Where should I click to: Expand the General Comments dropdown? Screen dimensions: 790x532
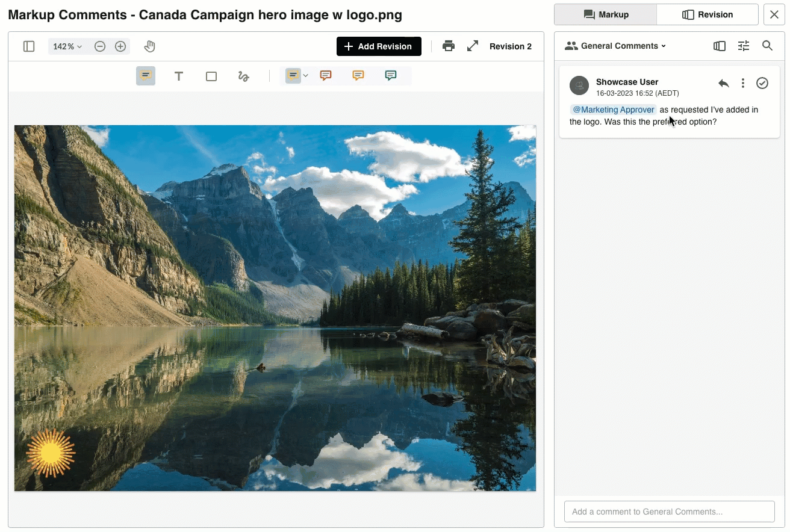click(615, 46)
